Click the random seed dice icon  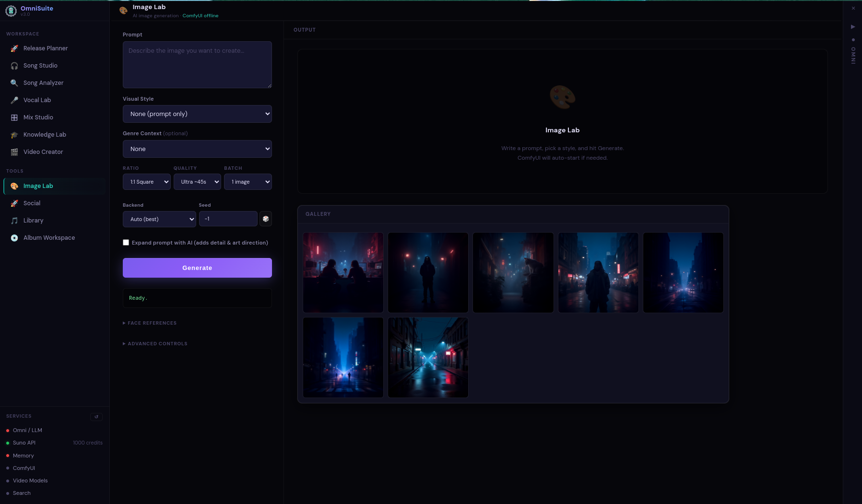click(265, 219)
